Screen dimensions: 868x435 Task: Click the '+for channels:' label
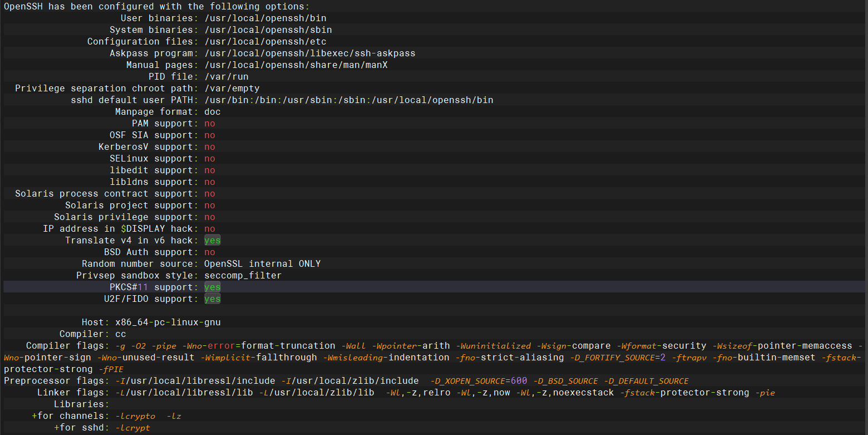coord(71,416)
